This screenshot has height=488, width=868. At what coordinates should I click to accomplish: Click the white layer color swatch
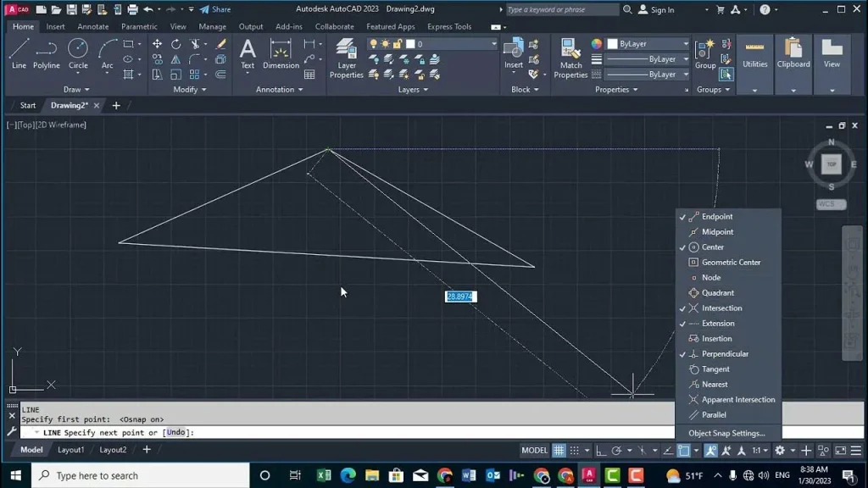coord(410,44)
